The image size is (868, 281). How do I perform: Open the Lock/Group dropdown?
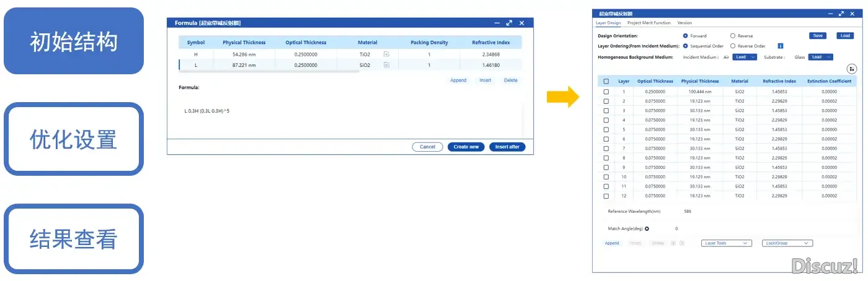[x=786, y=243]
